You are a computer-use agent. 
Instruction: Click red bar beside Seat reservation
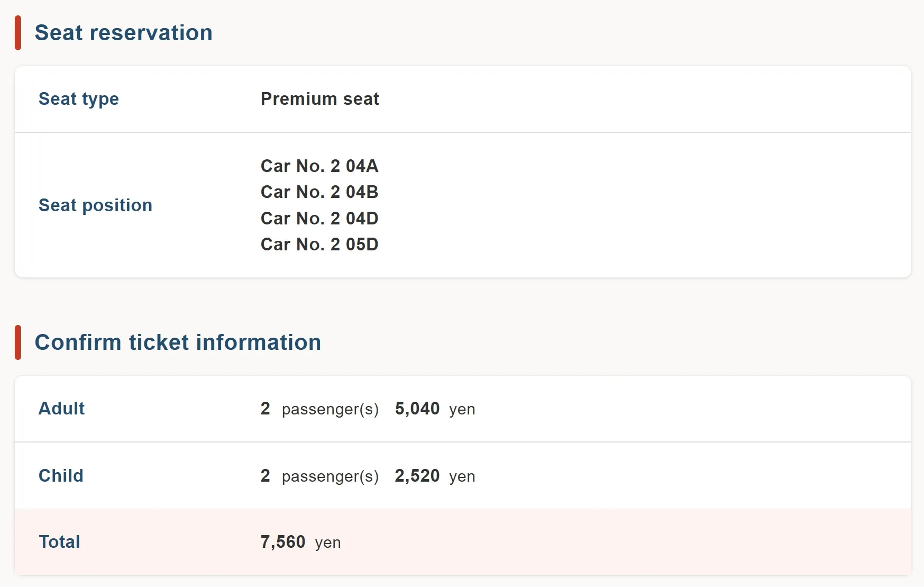click(18, 33)
